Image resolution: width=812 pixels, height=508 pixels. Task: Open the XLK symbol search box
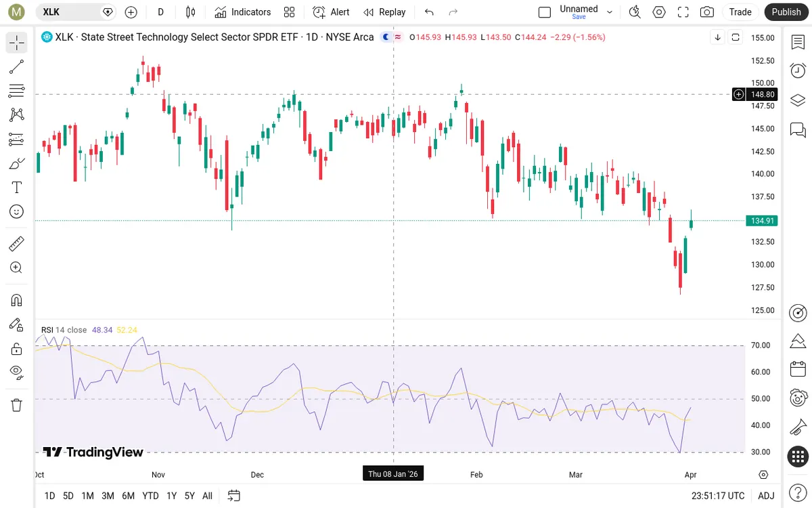pos(76,12)
